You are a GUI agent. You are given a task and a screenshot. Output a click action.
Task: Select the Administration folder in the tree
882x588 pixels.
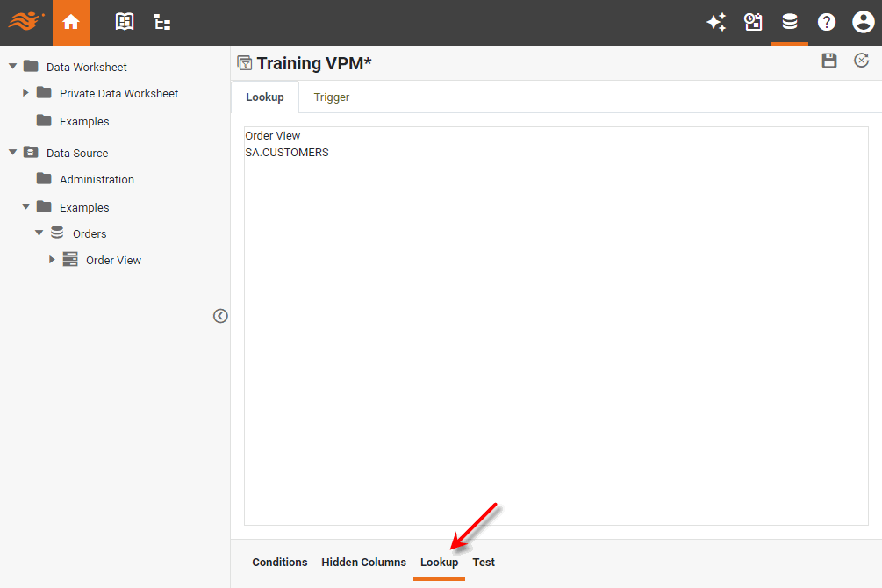[x=97, y=179]
